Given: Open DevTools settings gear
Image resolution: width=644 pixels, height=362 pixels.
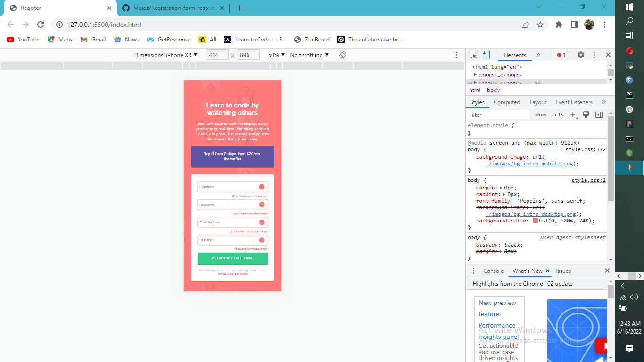Looking at the screenshot, I should (581, 55).
